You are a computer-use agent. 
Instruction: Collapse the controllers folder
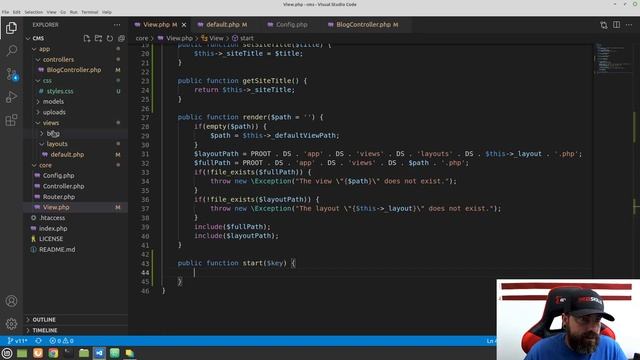click(58, 60)
